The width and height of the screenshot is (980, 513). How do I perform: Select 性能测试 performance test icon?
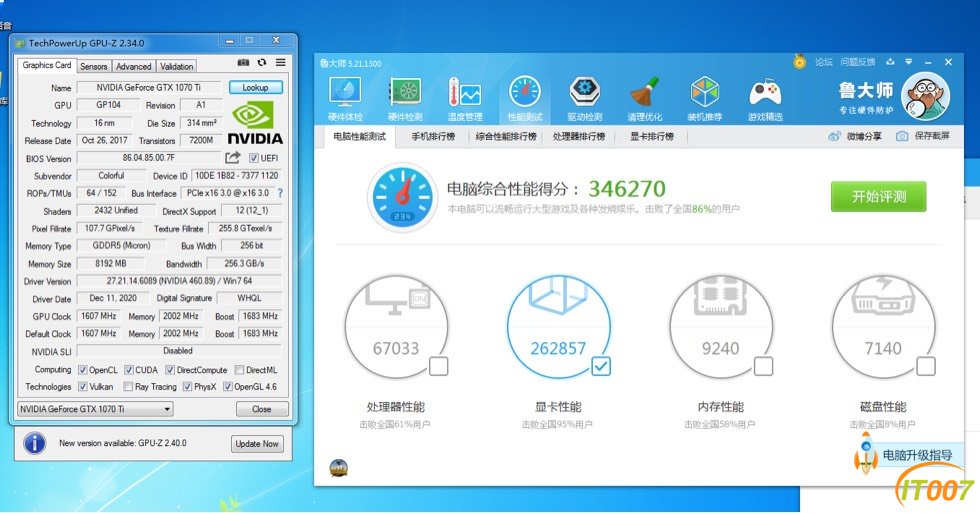[525, 99]
